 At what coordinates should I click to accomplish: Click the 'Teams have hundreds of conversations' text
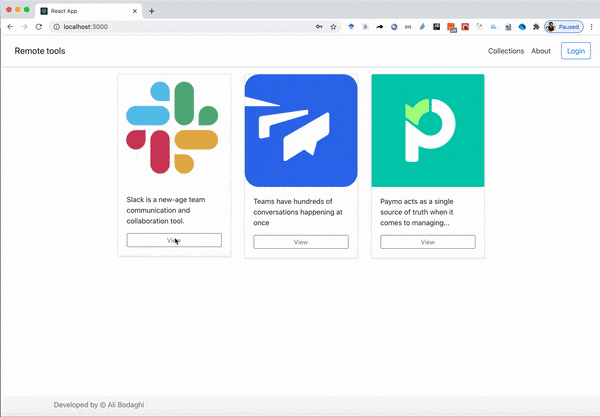click(298, 212)
